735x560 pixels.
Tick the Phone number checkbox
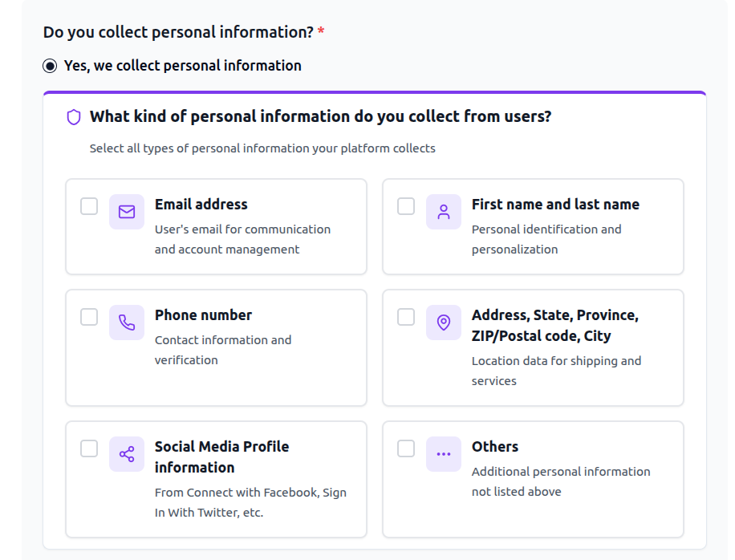click(89, 317)
